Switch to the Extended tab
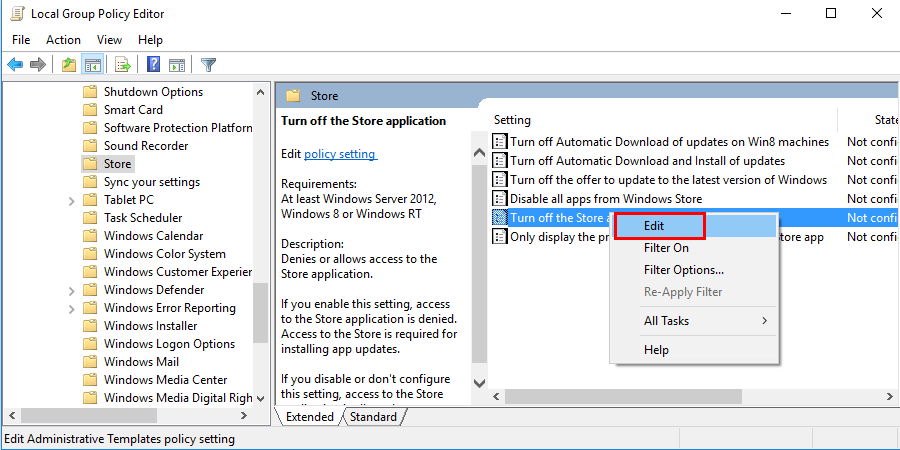900x450 pixels. pyautogui.click(x=310, y=417)
